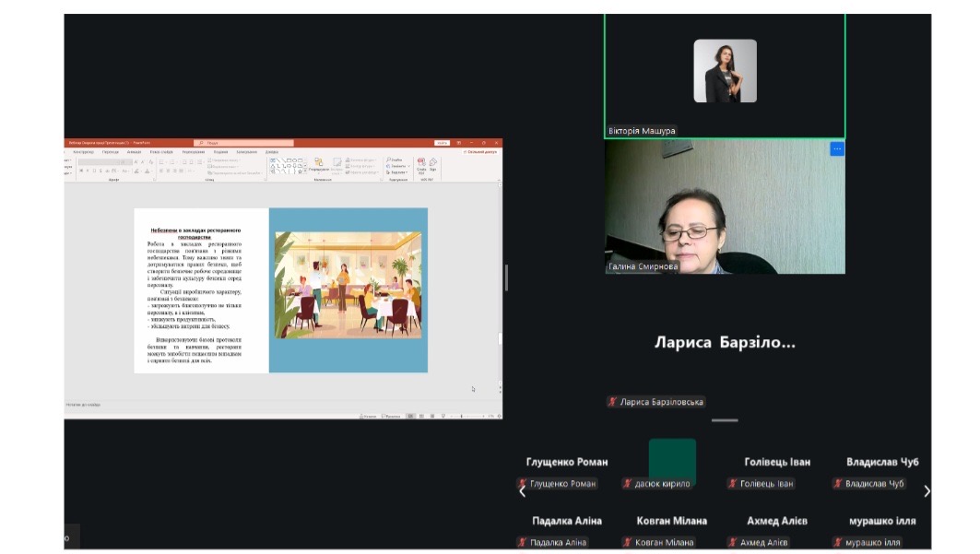Click the Спільний доступ share button
This screenshot has height=554, width=980.
click(480, 152)
